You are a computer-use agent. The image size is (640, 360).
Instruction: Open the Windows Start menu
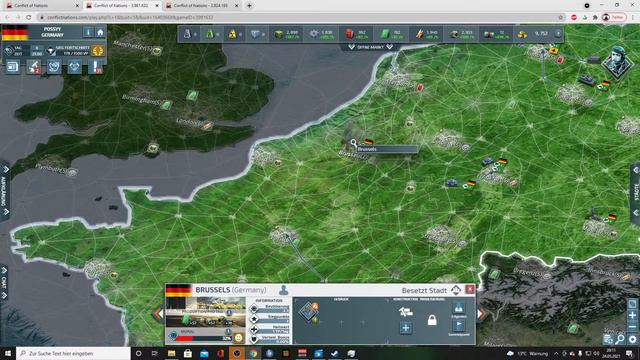(8, 353)
